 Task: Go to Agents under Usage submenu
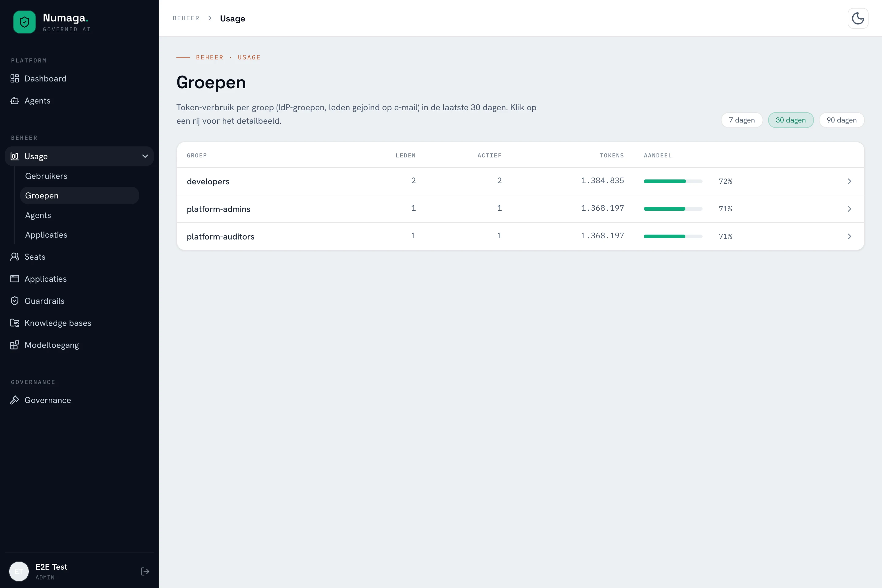point(80,215)
